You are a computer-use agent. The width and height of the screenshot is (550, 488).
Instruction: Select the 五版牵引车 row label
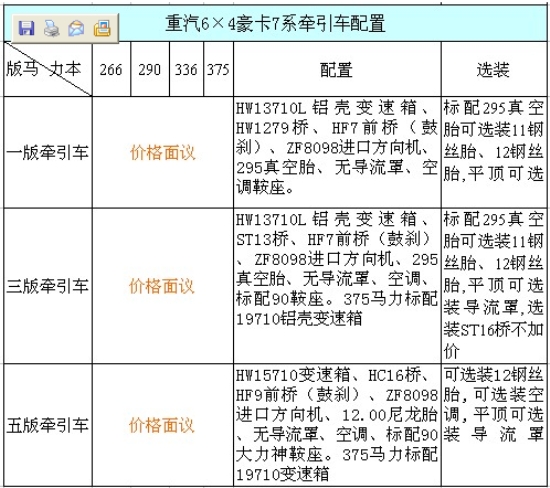48,425
